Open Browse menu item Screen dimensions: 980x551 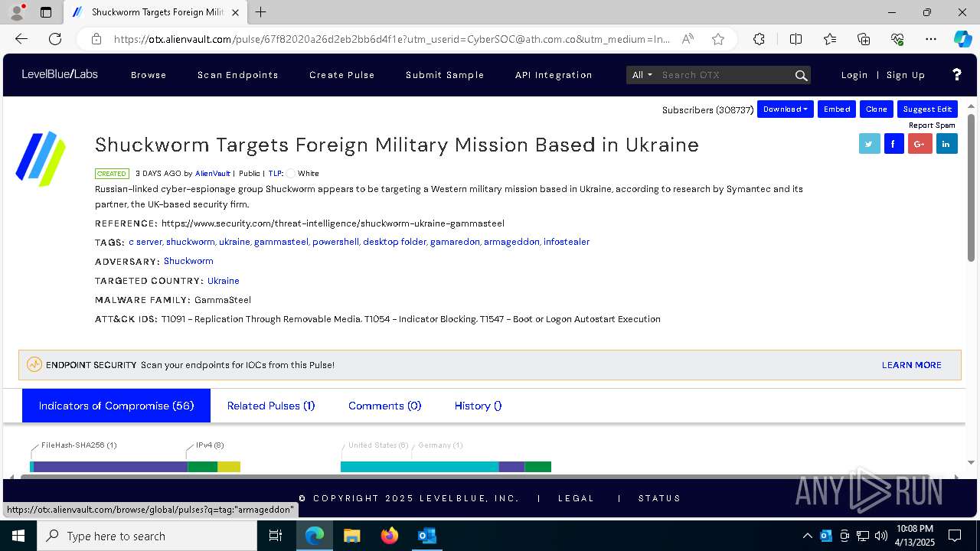click(149, 75)
